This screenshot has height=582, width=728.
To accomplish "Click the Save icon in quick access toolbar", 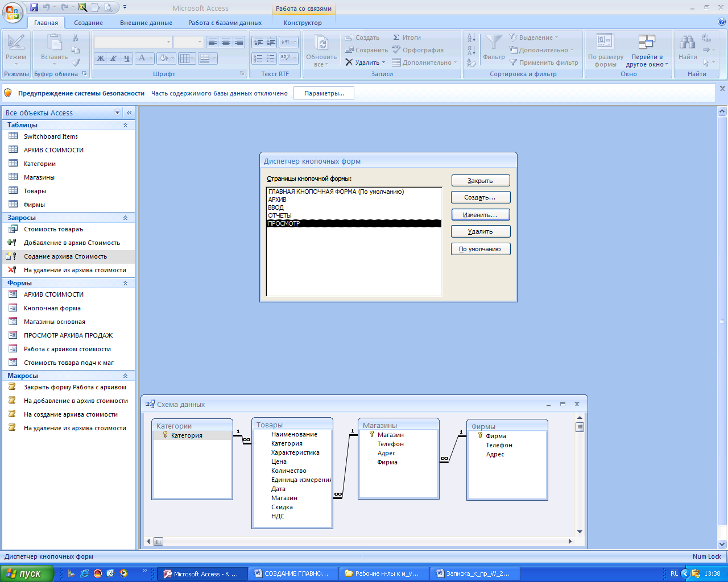I will pos(34,8).
